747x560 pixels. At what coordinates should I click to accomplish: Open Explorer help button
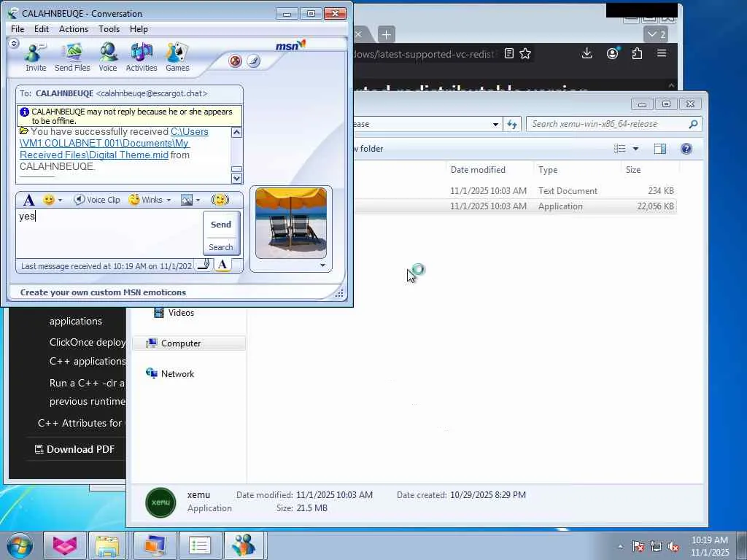686,149
